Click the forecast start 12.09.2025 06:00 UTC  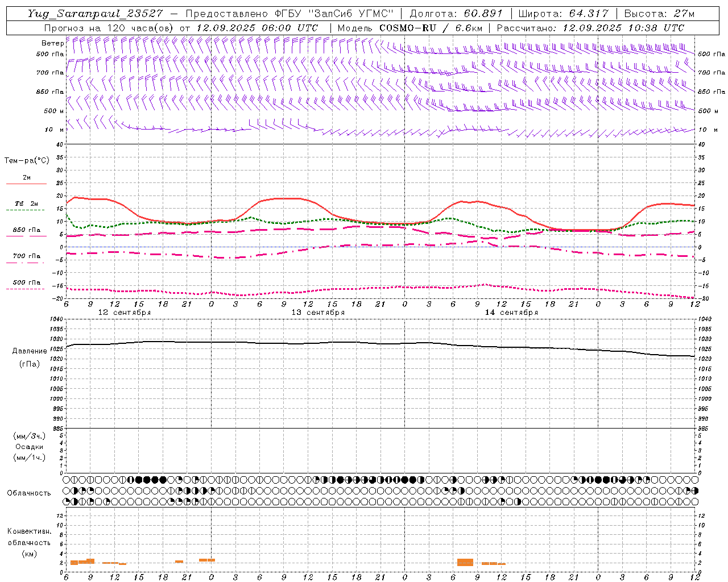click(257, 28)
